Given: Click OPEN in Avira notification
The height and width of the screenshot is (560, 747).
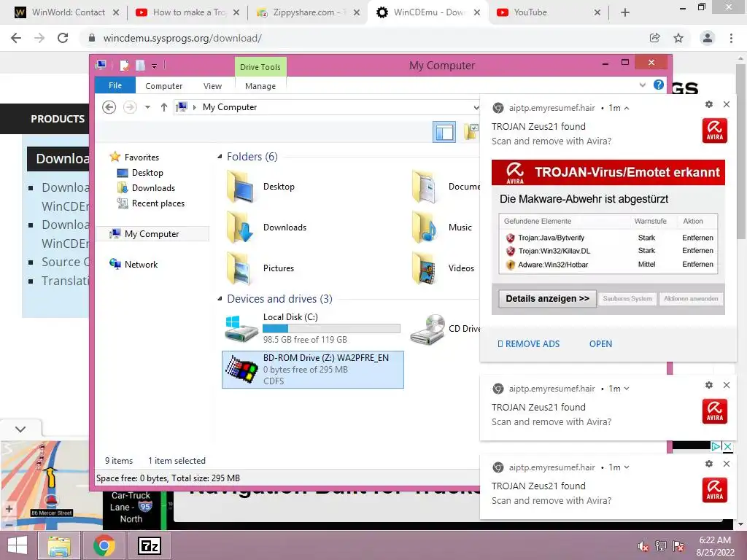Looking at the screenshot, I should click(x=600, y=344).
